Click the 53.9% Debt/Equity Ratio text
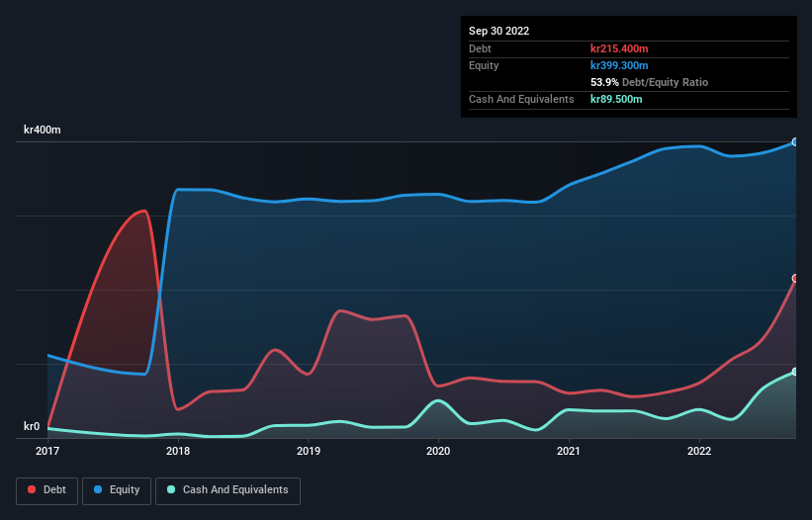The height and width of the screenshot is (520, 812). click(x=649, y=82)
